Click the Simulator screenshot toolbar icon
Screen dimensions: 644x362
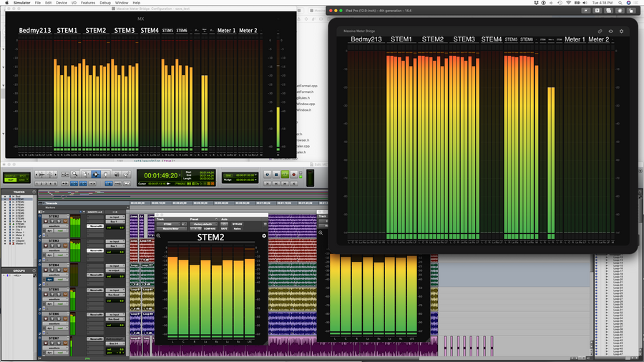[609, 11]
